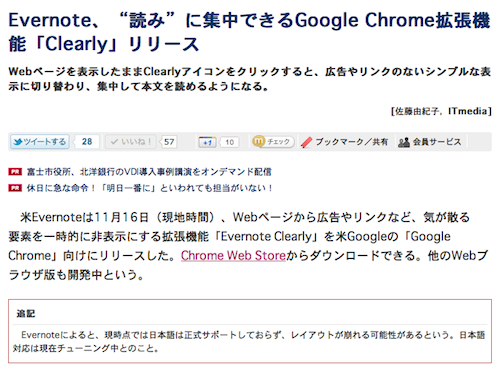Click the Facebook いいね! like button
Image resolution: width=500 pixels, height=381 pixels.
point(130,142)
